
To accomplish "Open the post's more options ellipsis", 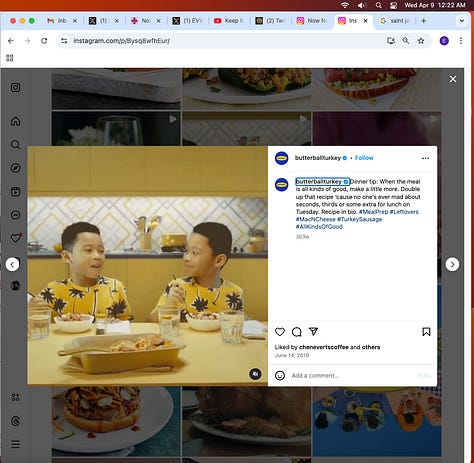I will pos(425,158).
